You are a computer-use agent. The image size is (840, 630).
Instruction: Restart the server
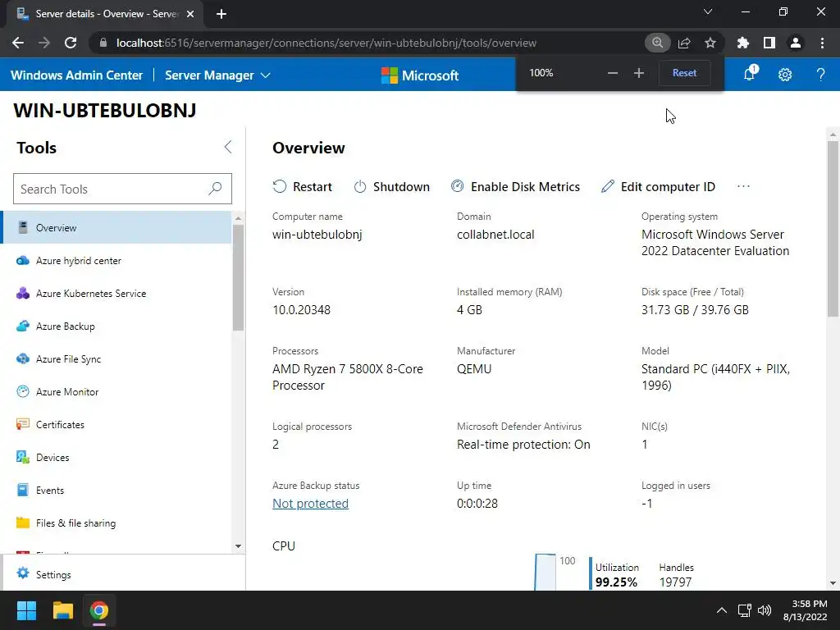[x=302, y=186]
